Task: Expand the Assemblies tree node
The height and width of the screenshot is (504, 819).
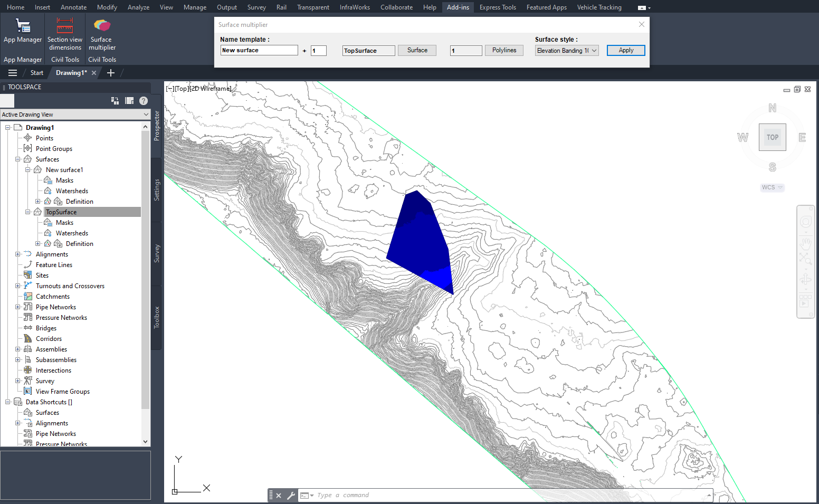Action: (x=18, y=349)
